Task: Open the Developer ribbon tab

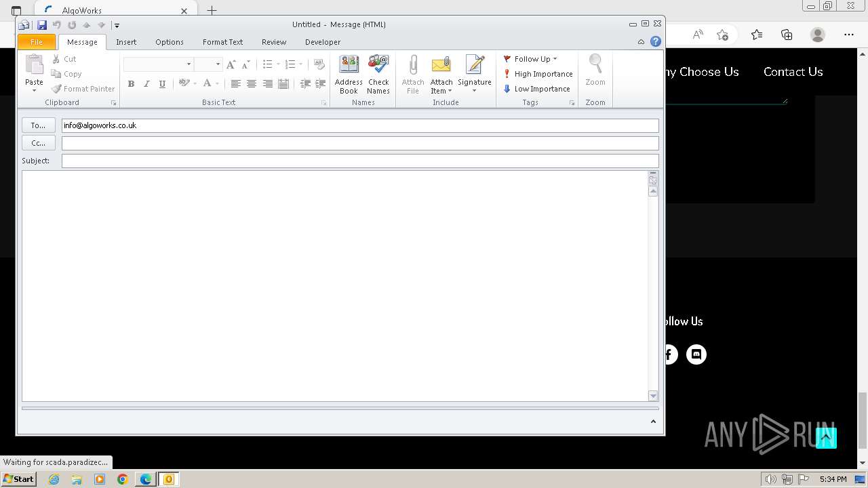Action: [323, 42]
